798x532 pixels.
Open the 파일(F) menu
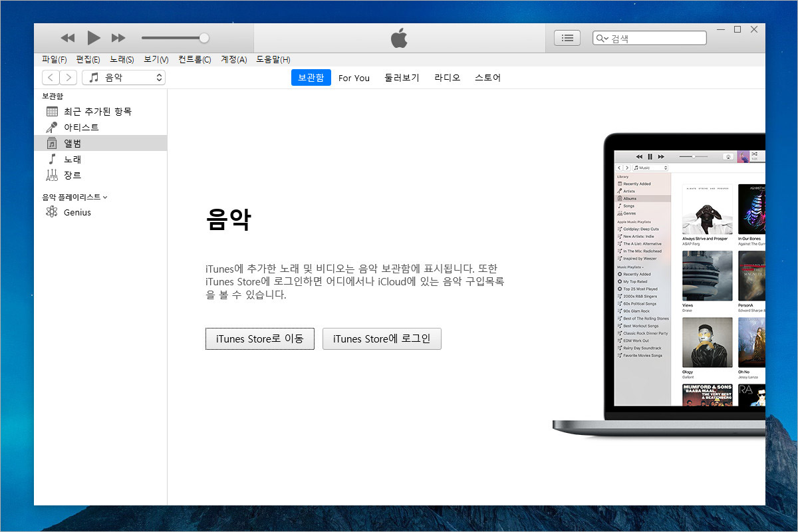54,60
